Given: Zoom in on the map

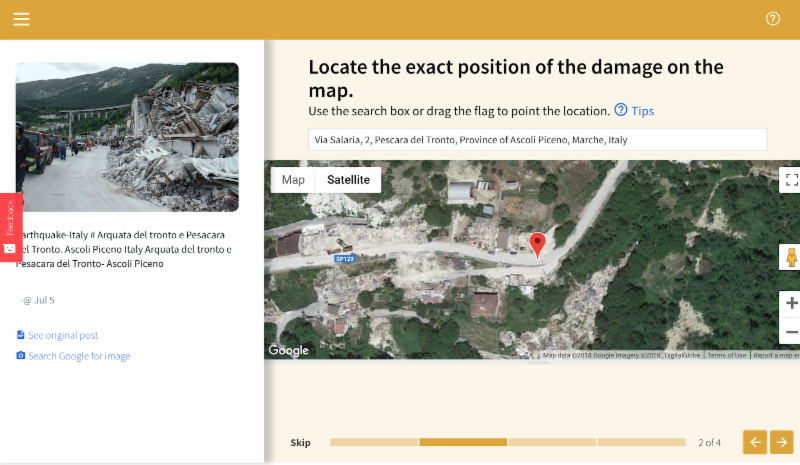Looking at the screenshot, I should point(791,303).
